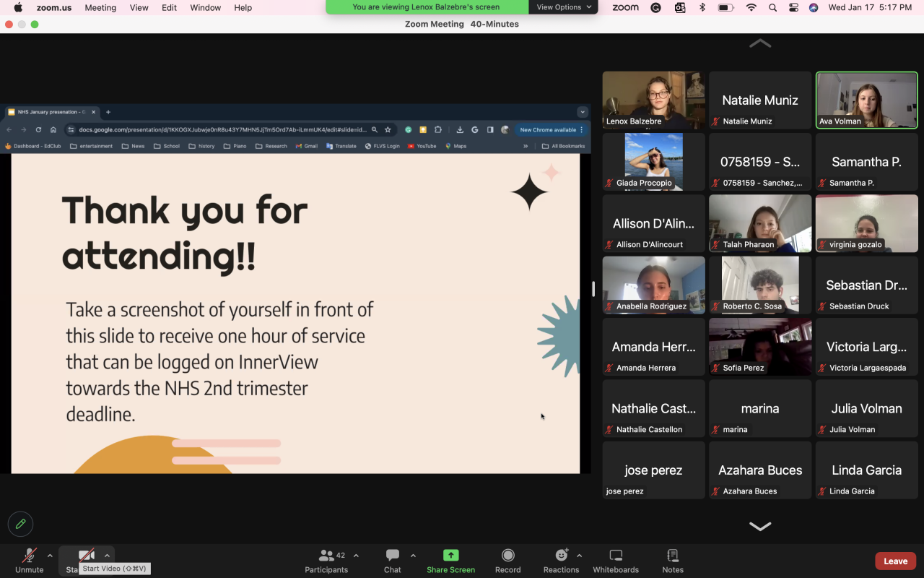Screen dimensions: 924x578
Task: Open the Meeting menu in menu bar
Action: point(100,7)
